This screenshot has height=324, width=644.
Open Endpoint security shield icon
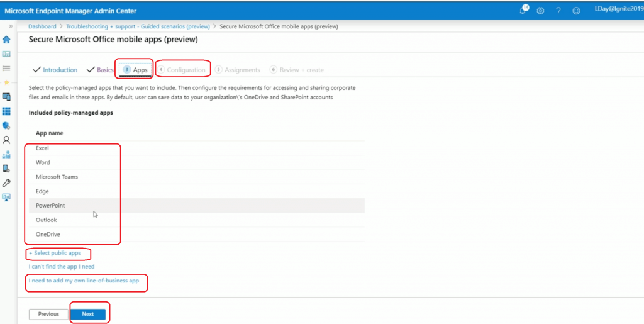6,126
